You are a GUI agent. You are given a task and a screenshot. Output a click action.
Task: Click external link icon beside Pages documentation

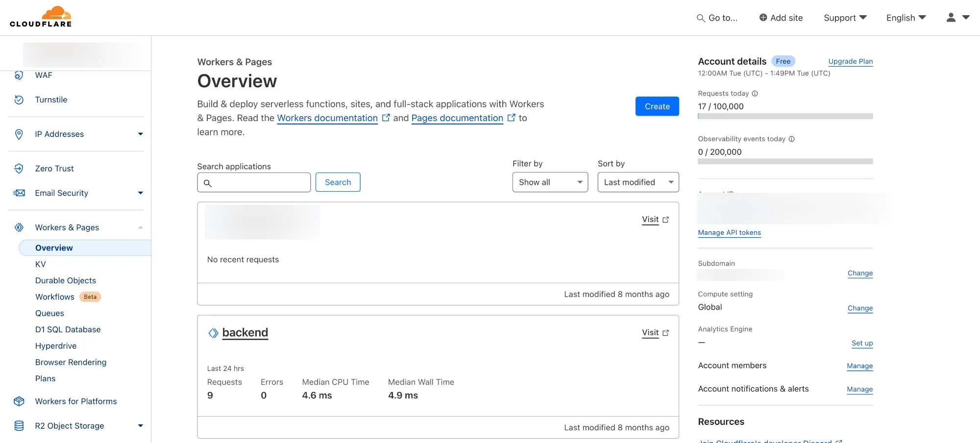point(512,118)
